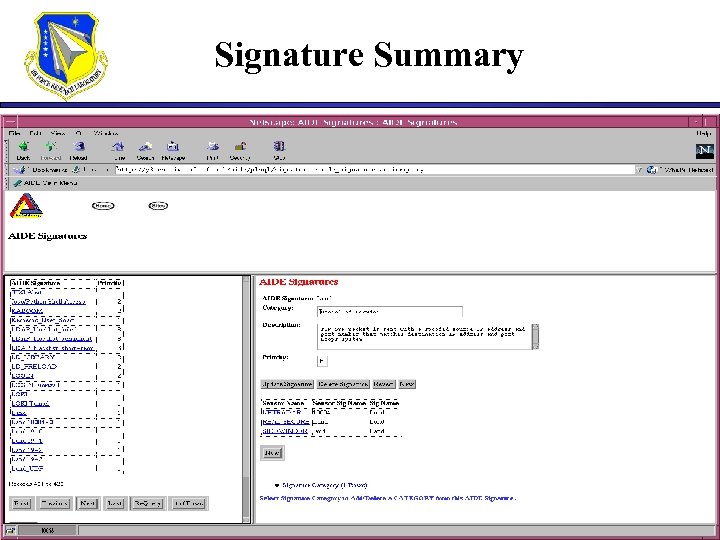Open the SIDEWINDER sensor link

[x=285, y=431]
